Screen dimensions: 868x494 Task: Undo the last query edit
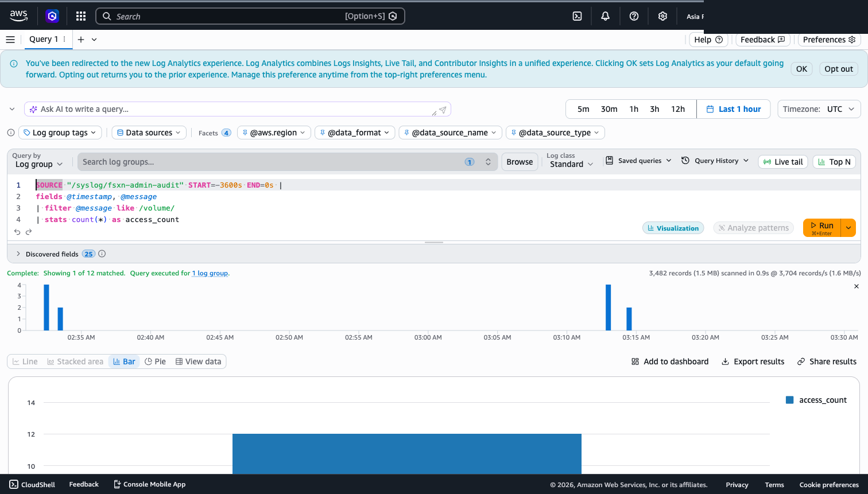(x=17, y=232)
